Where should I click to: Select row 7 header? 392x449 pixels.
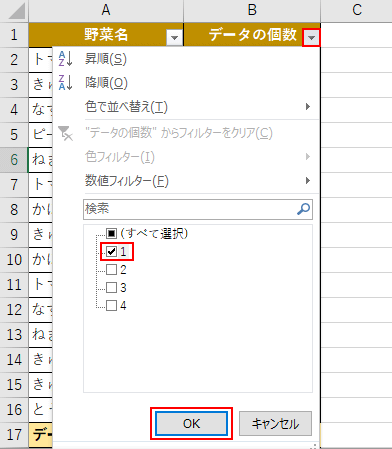[x=14, y=185]
